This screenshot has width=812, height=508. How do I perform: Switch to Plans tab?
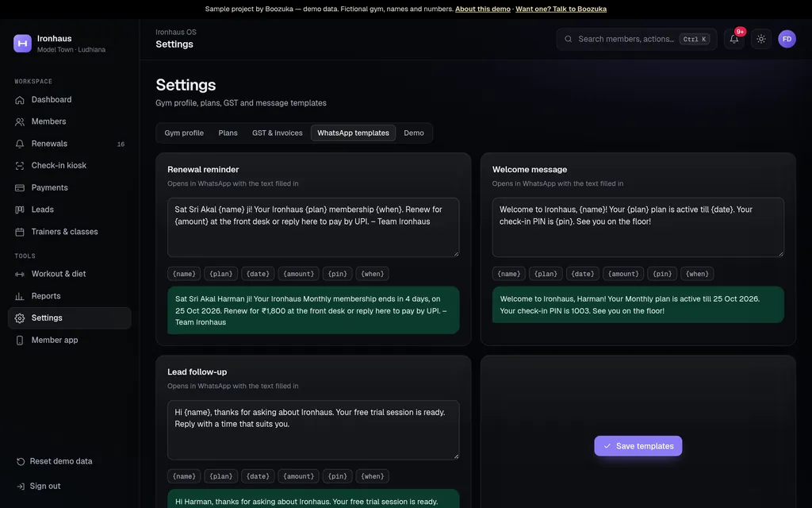(228, 133)
